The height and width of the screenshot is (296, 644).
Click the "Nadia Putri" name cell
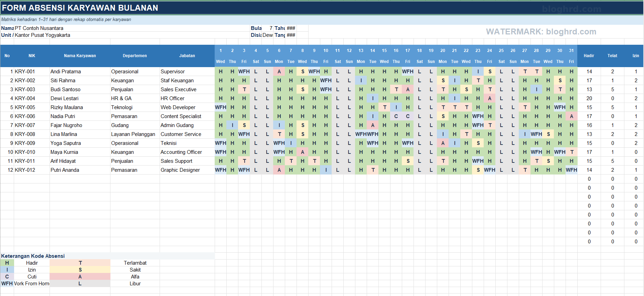pyautogui.click(x=80, y=116)
